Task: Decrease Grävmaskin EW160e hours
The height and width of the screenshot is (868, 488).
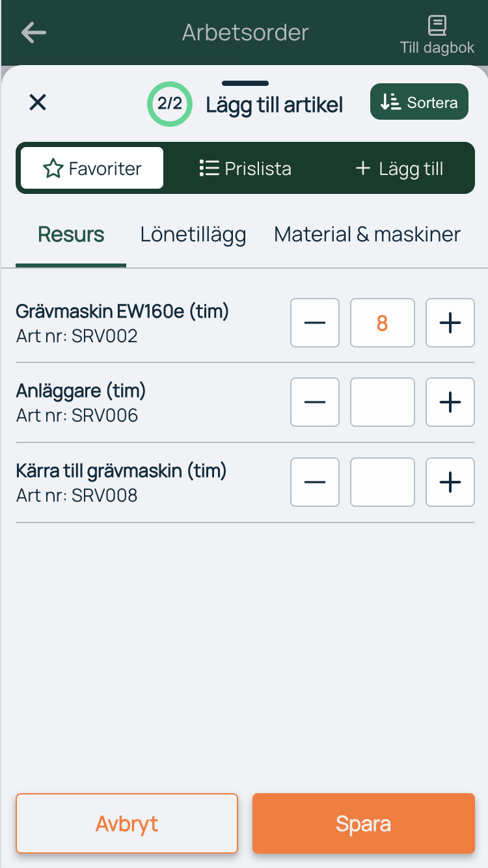Action: (315, 323)
